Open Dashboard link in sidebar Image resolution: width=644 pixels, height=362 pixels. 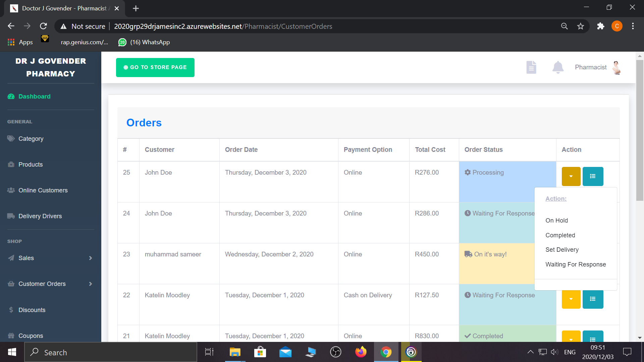34,97
